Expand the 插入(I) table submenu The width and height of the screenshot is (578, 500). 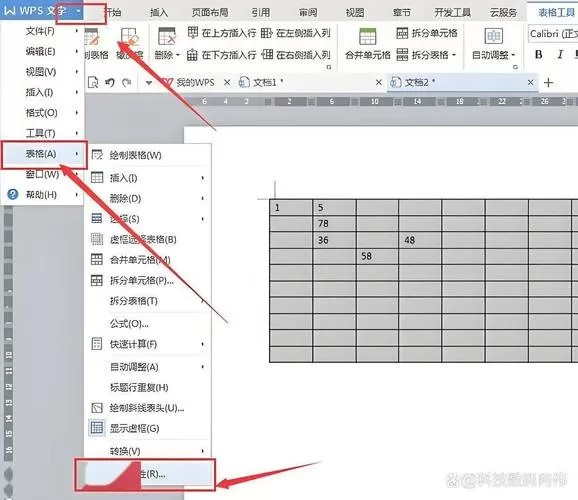(148, 178)
